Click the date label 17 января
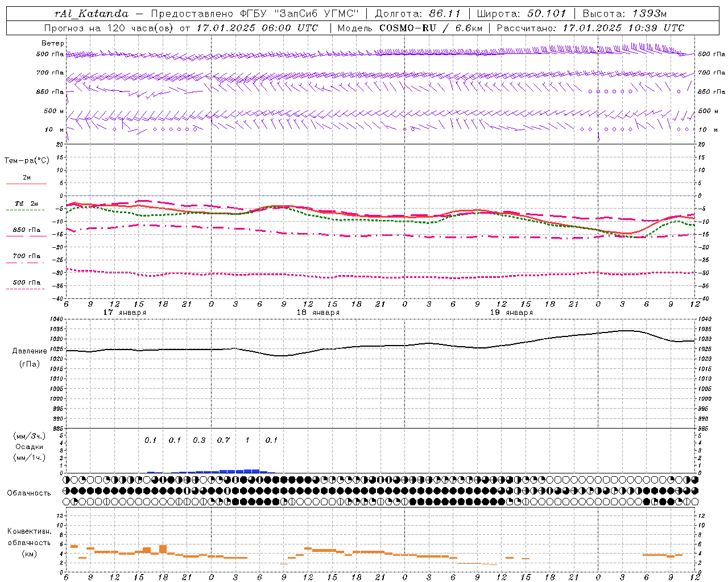728x582 pixels. point(125,313)
